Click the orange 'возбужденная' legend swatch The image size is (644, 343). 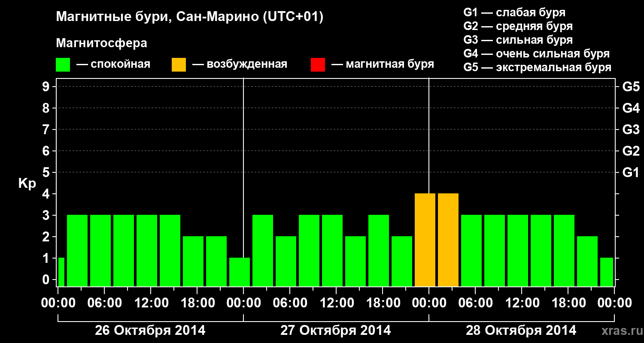coord(179,65)
